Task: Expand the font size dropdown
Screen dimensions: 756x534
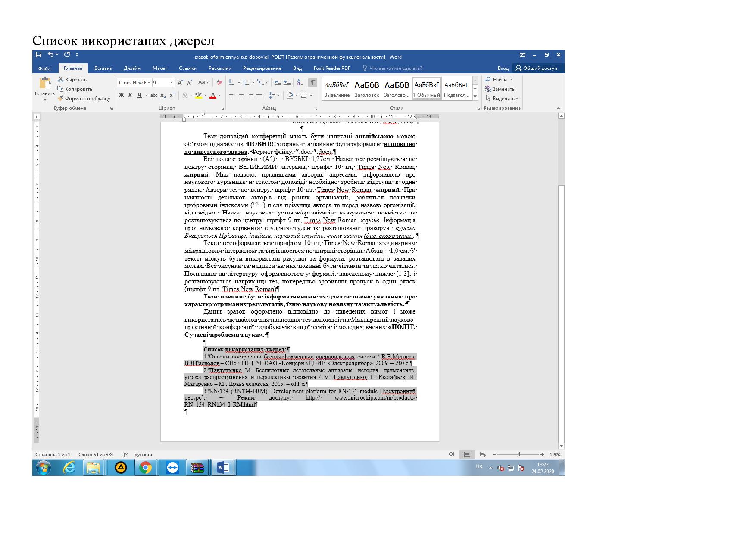Action: 172,83
